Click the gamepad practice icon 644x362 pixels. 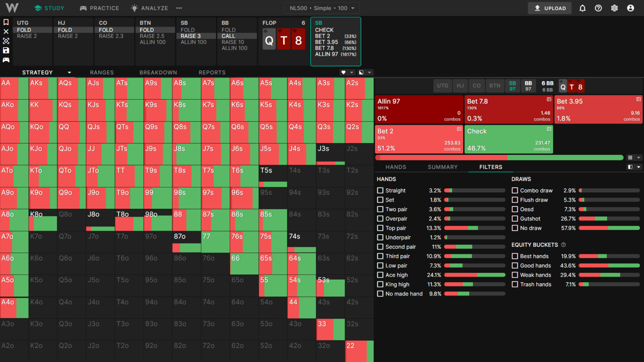(6, 60)
